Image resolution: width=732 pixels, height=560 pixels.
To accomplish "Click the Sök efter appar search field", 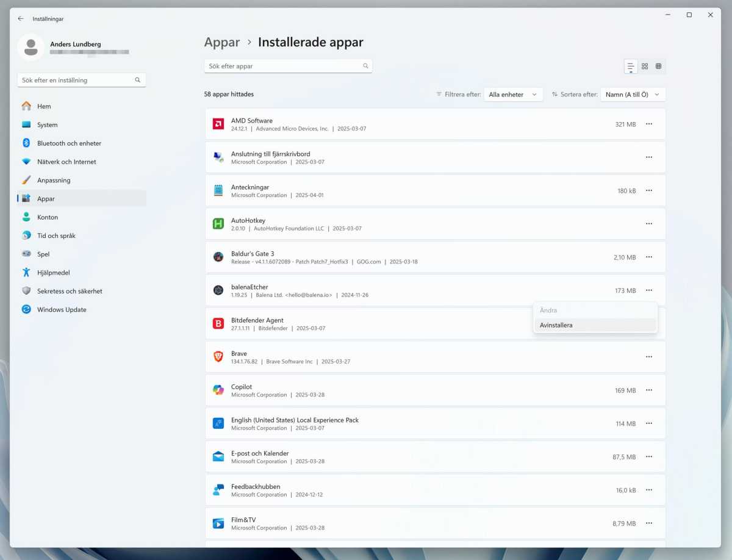I will pos(288,65).
